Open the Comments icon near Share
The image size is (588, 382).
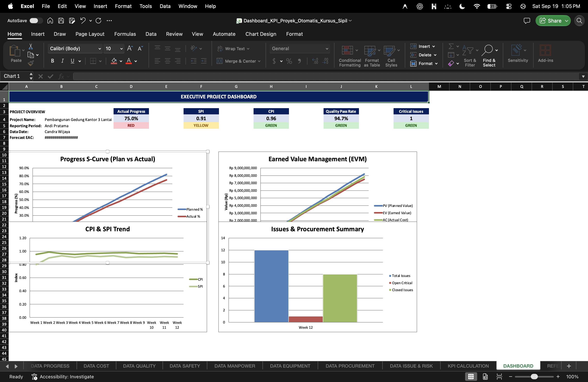coord(527,20)
